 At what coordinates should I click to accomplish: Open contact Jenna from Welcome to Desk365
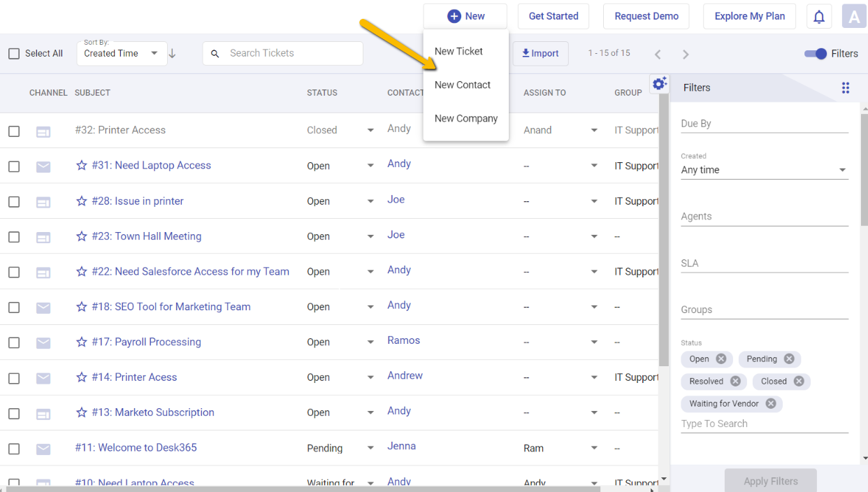point(401,445)
